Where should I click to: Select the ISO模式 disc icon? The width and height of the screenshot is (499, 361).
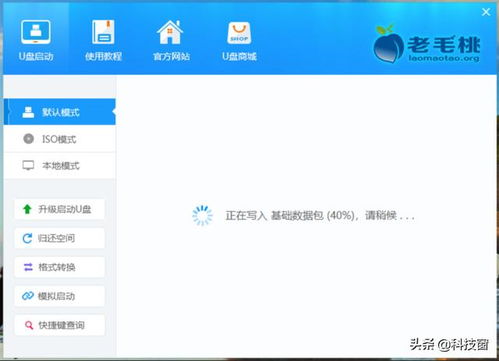(29, 139)
